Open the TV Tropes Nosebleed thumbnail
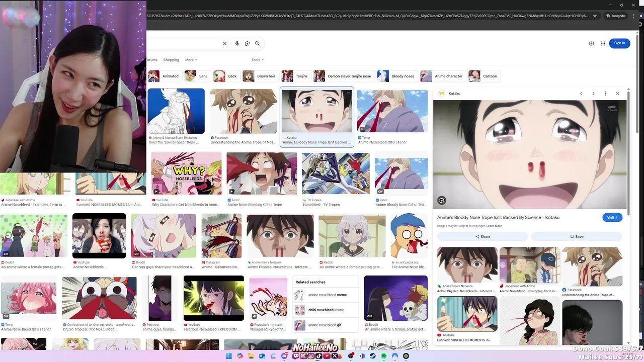The height and width of the screenshot is (362, 644). 336,173
